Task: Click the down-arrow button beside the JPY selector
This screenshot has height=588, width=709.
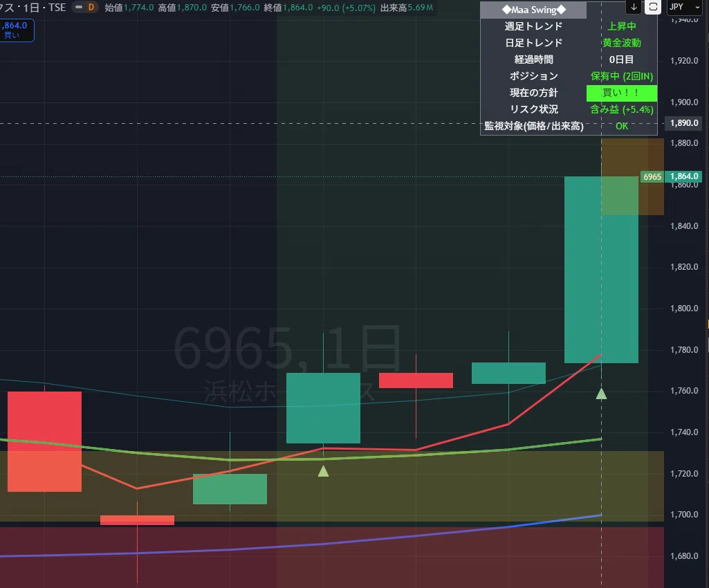Action: pyautogui.click(x=634, y=7)
